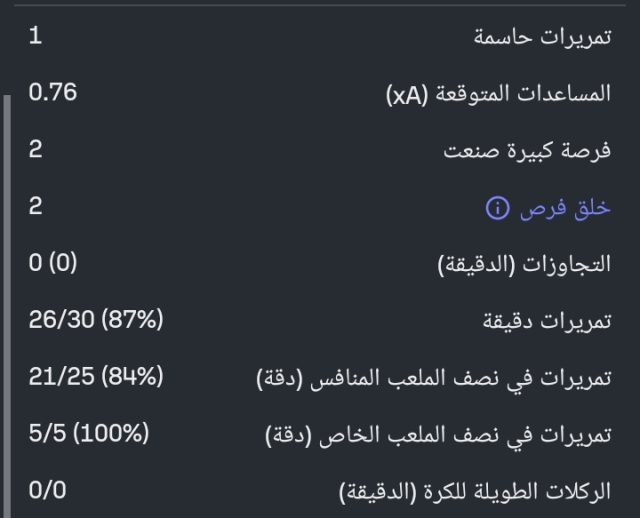
Task: Click the 0.76 expected assists value
Action: [53, 93]
